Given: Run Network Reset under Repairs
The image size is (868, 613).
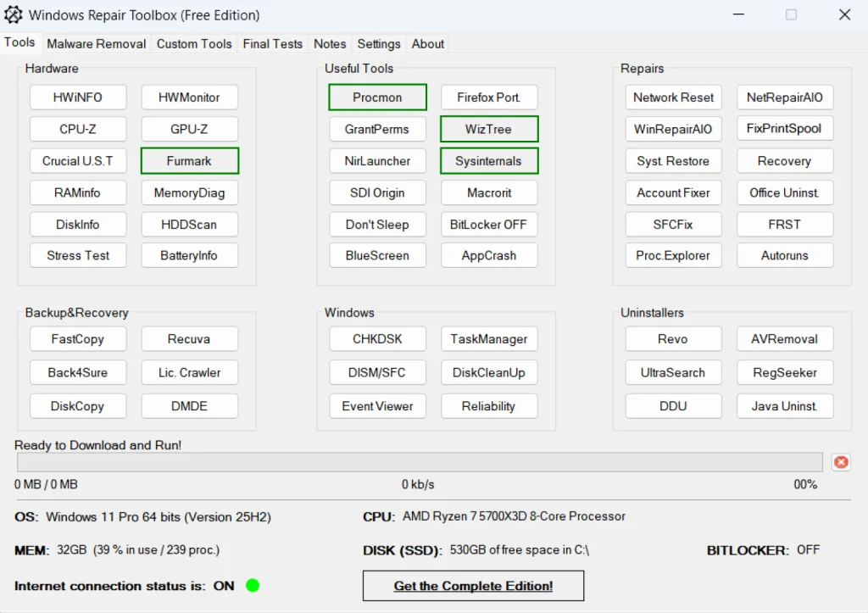Looking at the screenshot, I should pos(673,97).
